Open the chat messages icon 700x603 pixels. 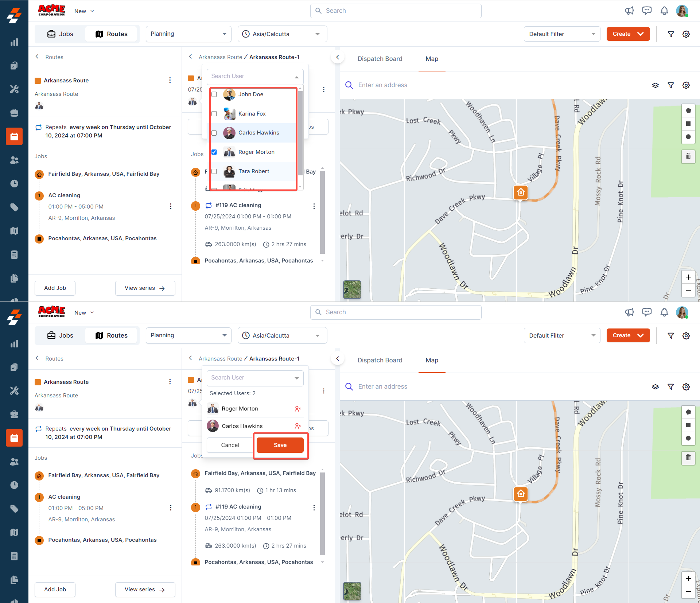tap(647, 11)
